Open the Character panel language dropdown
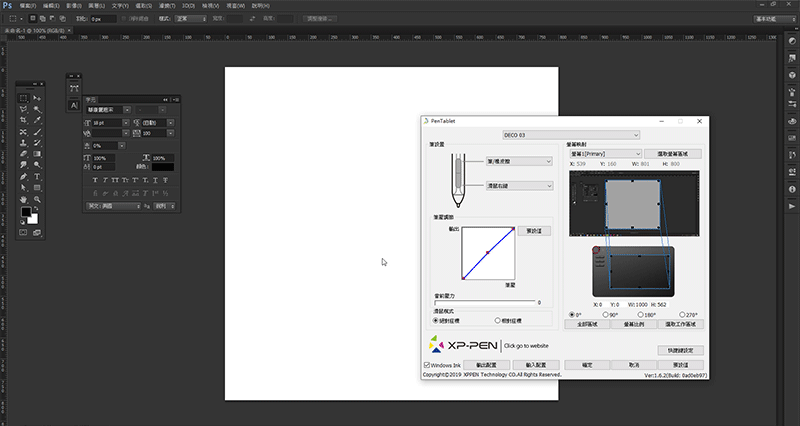This screenshot has width=800, height=426. pyautogui.click(x=113, y=206)
